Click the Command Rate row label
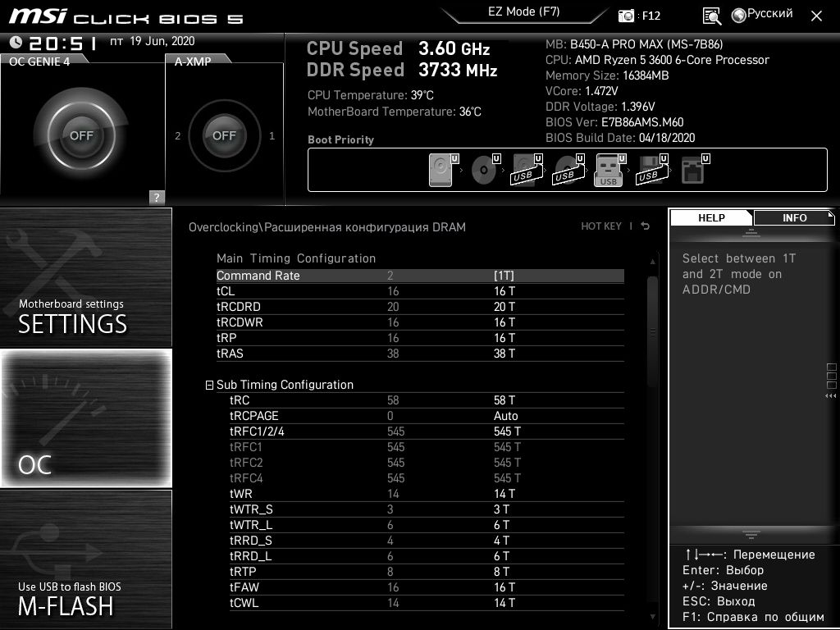The width and height of the screenshot is (840, 630). [258, 276]
